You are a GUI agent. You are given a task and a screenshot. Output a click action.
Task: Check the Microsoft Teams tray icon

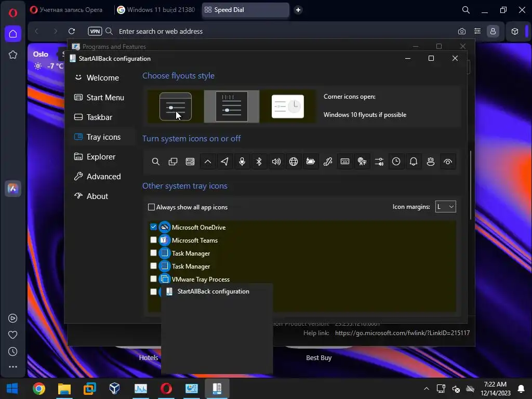point(153,240)
